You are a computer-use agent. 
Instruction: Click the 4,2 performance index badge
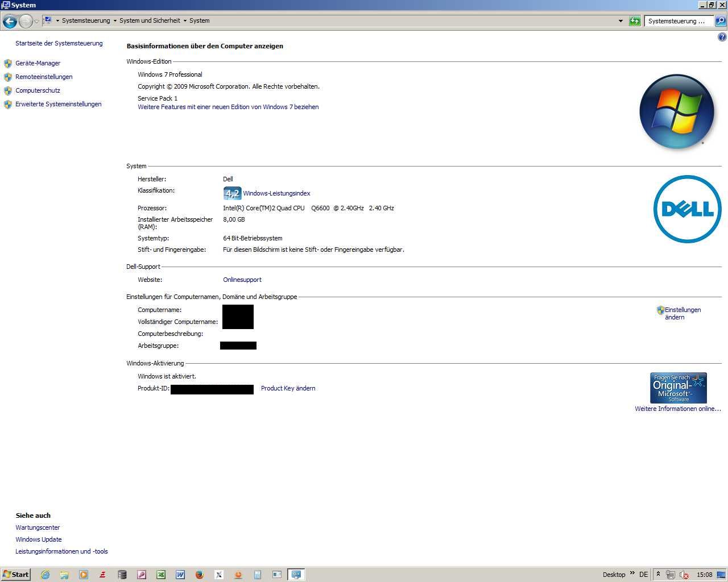point(232,193)
